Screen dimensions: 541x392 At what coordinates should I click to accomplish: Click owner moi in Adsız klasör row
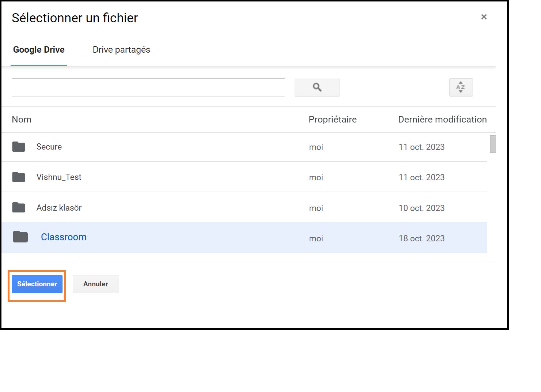[x=316, y=208]
